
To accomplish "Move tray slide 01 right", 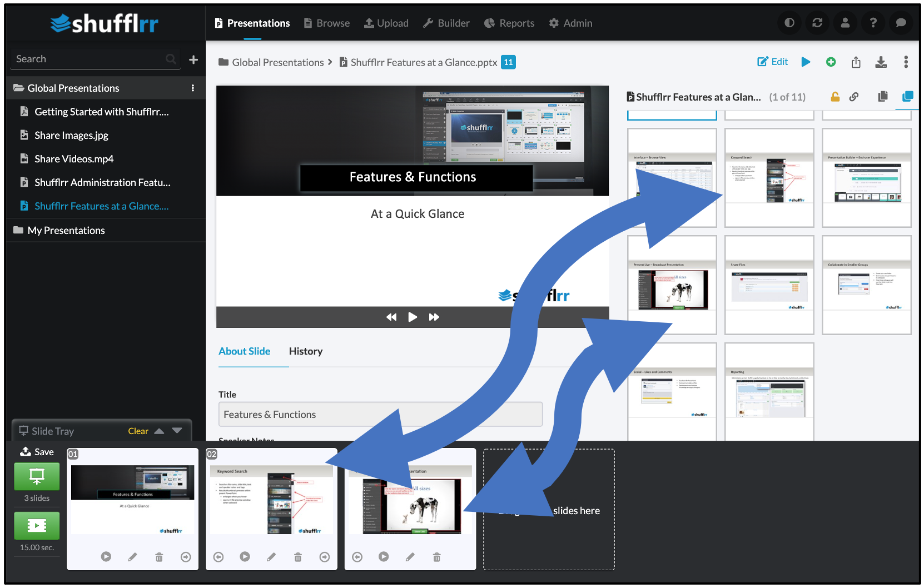I will click(186, 557).
